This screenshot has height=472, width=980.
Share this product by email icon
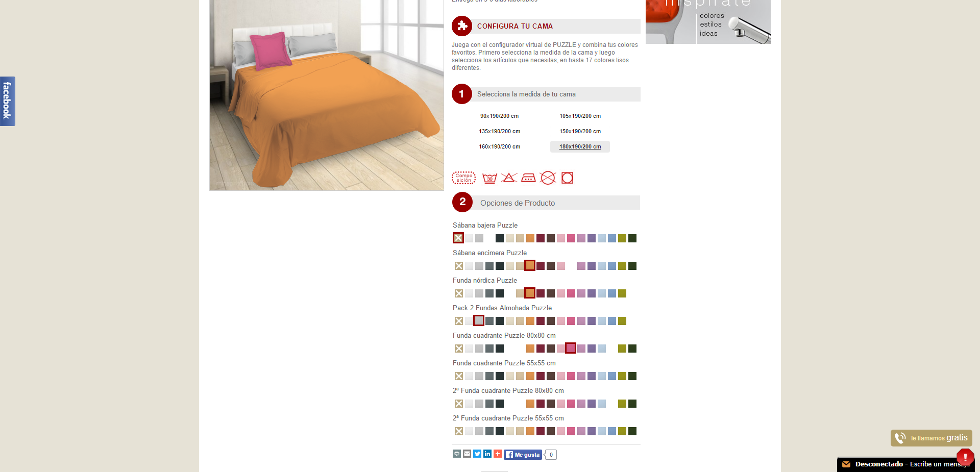(467, 454)
